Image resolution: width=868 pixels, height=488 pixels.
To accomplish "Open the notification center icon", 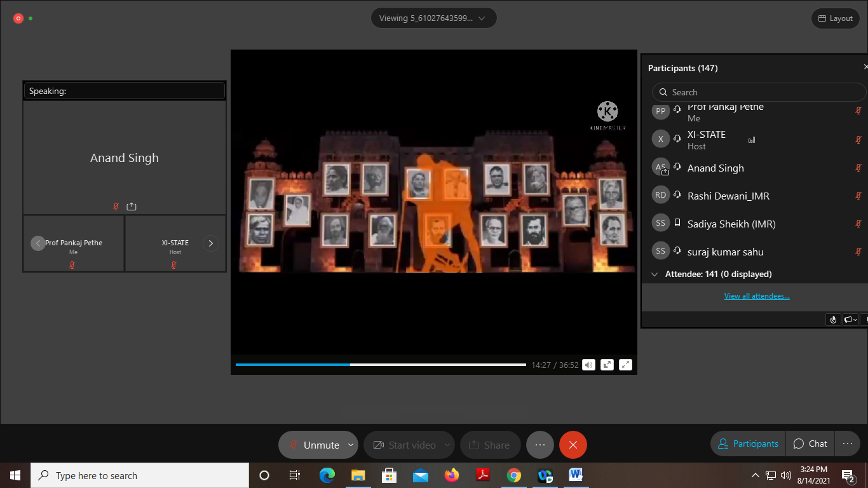I will click(x=848, y=475).
